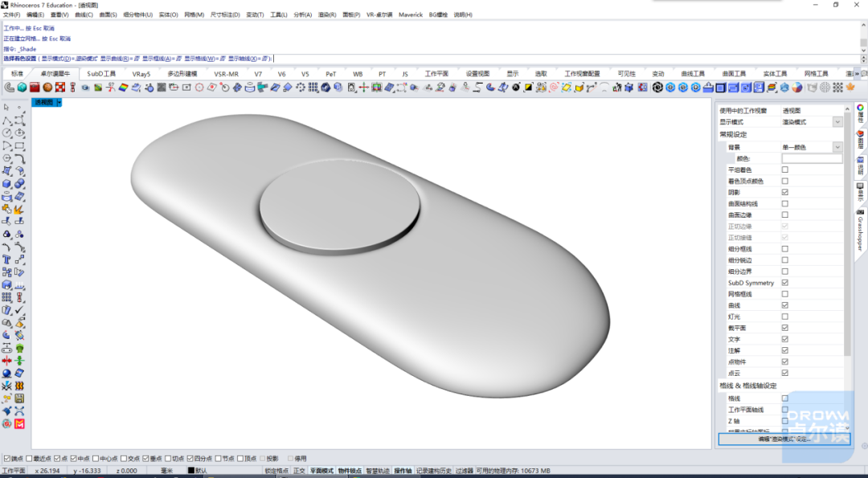Click the red box icon in top toolbar
868x478 pixels.
click(x=35, y=88)
